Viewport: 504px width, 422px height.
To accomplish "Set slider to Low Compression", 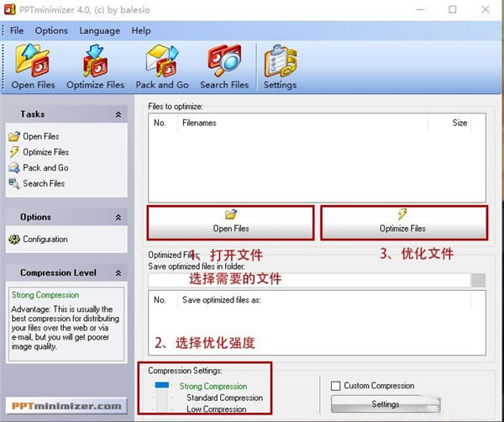I will 217,409.
